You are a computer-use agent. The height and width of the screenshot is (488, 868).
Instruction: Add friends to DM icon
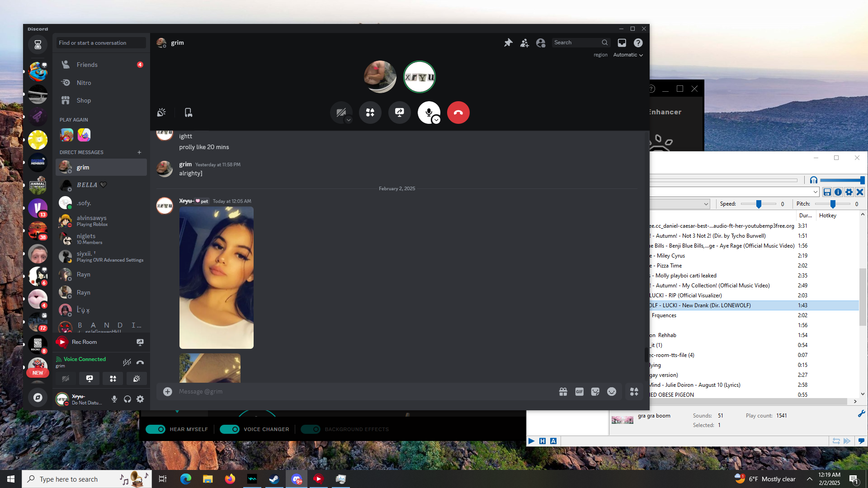click(524, 42)
